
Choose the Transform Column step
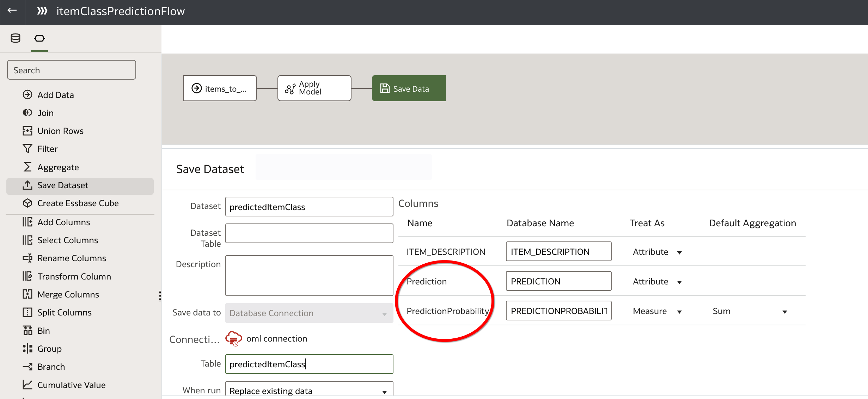tap(74, 276)
